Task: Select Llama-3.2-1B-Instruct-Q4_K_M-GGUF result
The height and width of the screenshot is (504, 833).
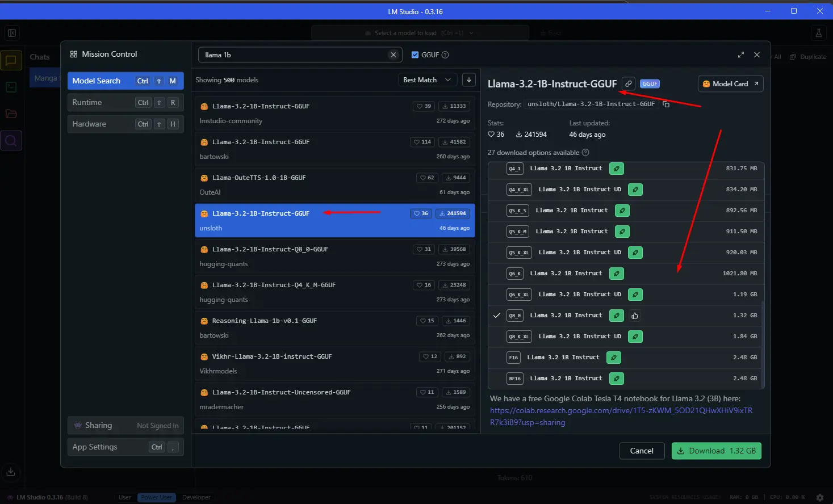Action: click(334, 292)
